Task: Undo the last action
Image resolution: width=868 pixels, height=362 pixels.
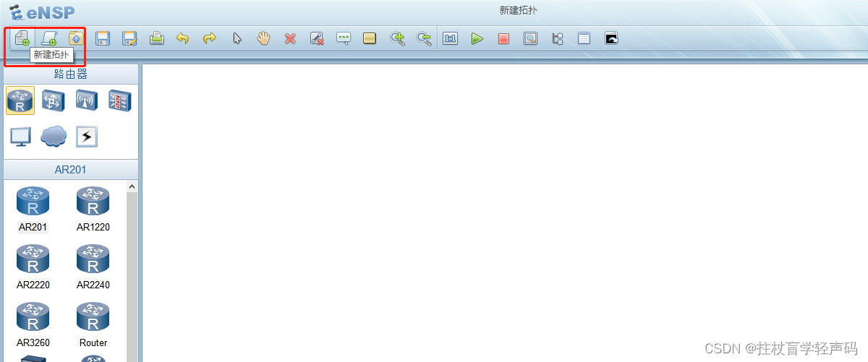Action: click(183, 38)
